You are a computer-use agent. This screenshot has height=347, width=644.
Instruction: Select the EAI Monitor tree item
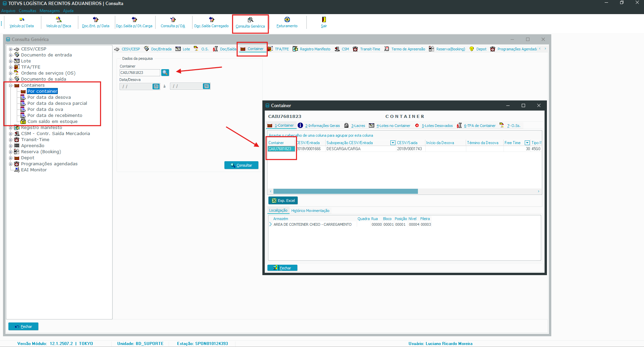tap(34, 170)
